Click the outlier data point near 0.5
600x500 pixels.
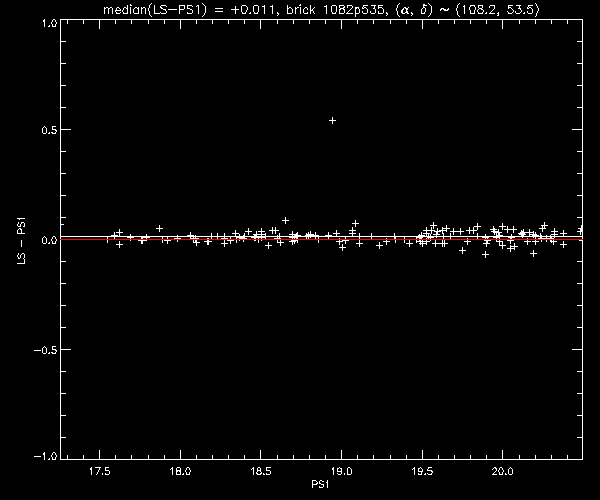coord(333,121)
